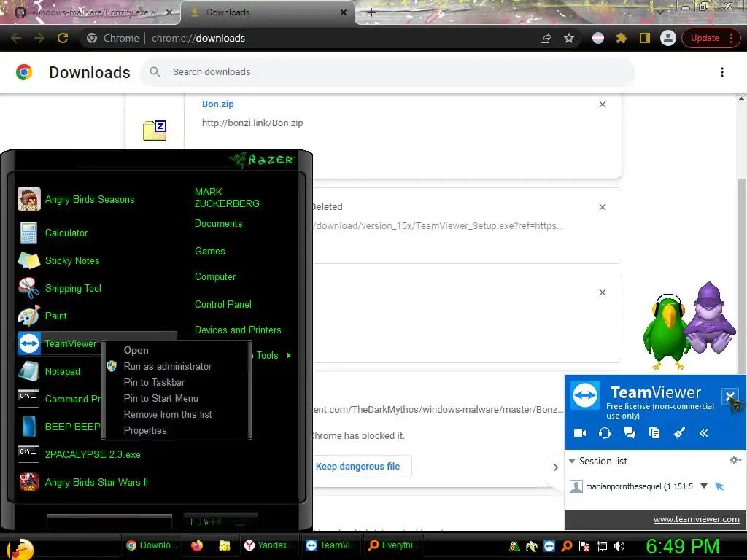
Task: Open Chrome downloads three-dot menu
Action: coord(721,72)
